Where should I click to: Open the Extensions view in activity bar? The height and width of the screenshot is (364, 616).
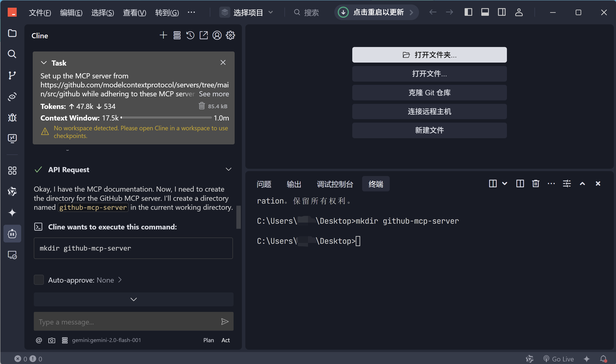point(12,171)
